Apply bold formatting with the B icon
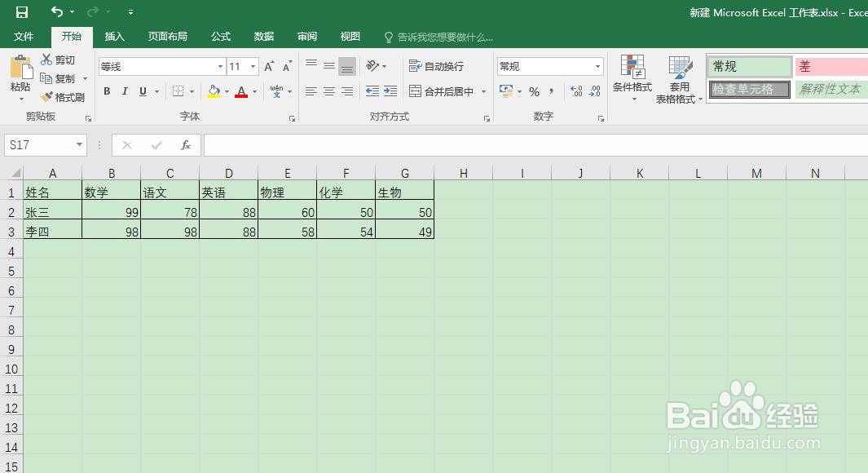 (106, 91)
